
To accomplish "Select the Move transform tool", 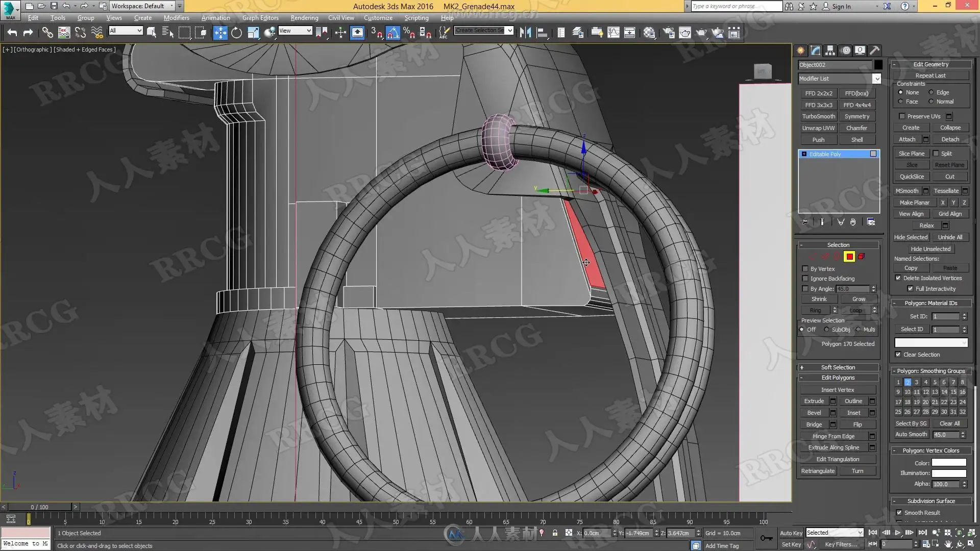I will click(x=220, y=33).
